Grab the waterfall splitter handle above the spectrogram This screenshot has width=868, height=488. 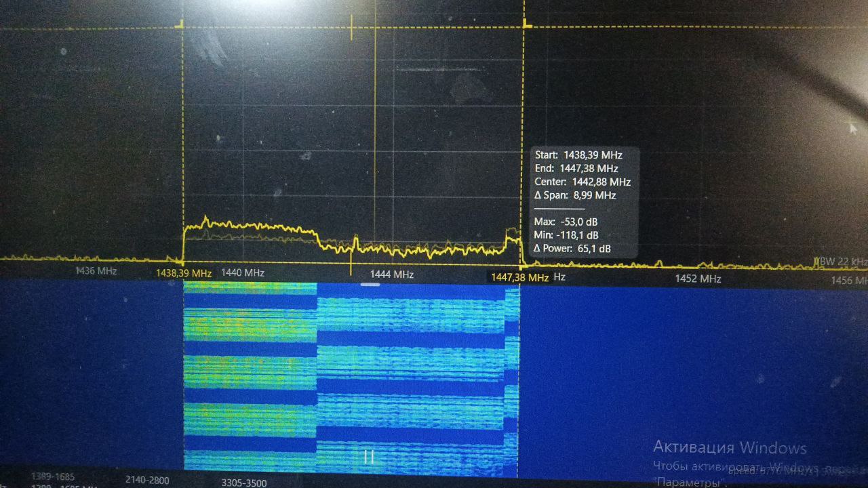pyautogui.click(x=370, y=284)
